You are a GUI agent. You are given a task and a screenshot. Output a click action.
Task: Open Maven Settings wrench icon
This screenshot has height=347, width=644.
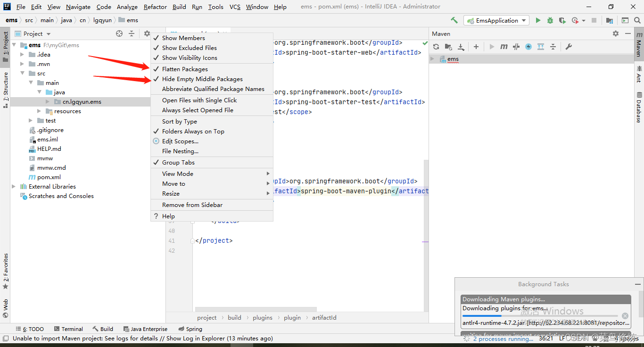[569, 47]
